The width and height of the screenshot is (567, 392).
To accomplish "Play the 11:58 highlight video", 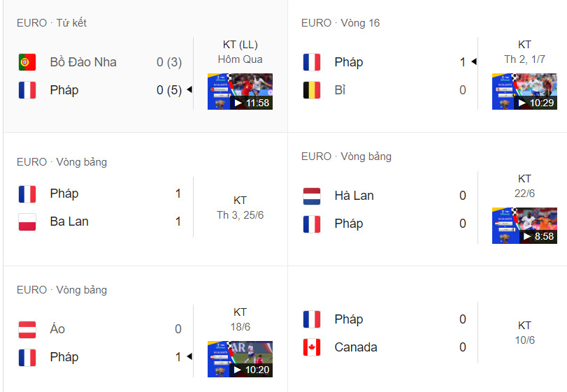I will pyautogui.click(x=240, y=92).
